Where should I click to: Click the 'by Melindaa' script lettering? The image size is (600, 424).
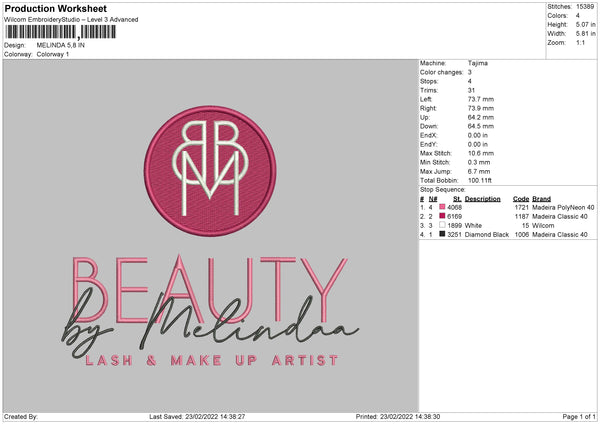(x=210, y=322)
